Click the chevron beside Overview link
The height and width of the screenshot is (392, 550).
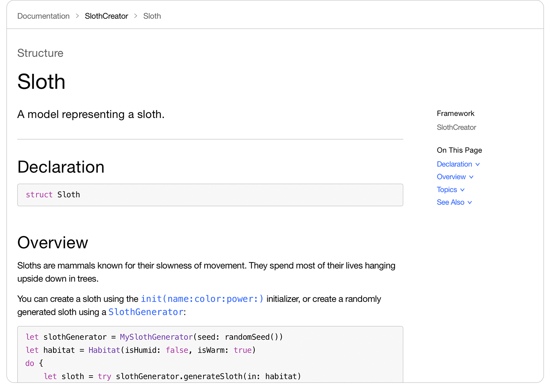[x=471, y=177]
